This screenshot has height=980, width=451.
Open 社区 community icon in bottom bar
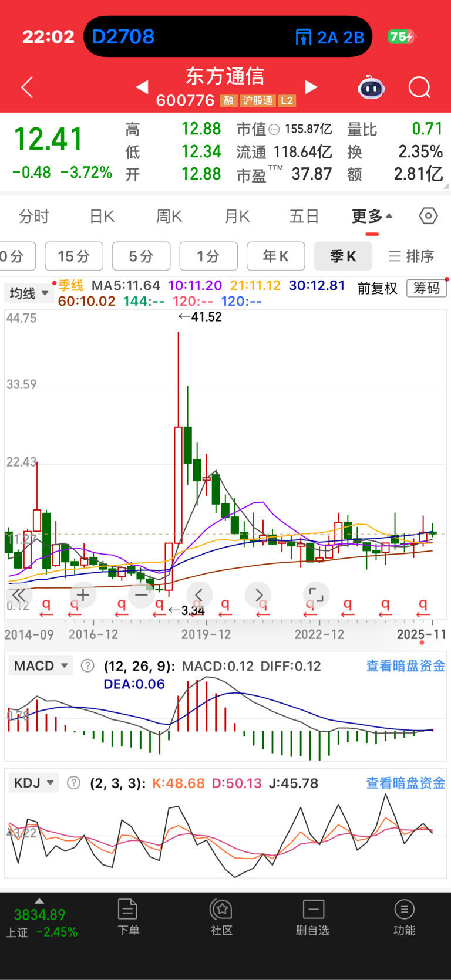(x=221, y=917)
